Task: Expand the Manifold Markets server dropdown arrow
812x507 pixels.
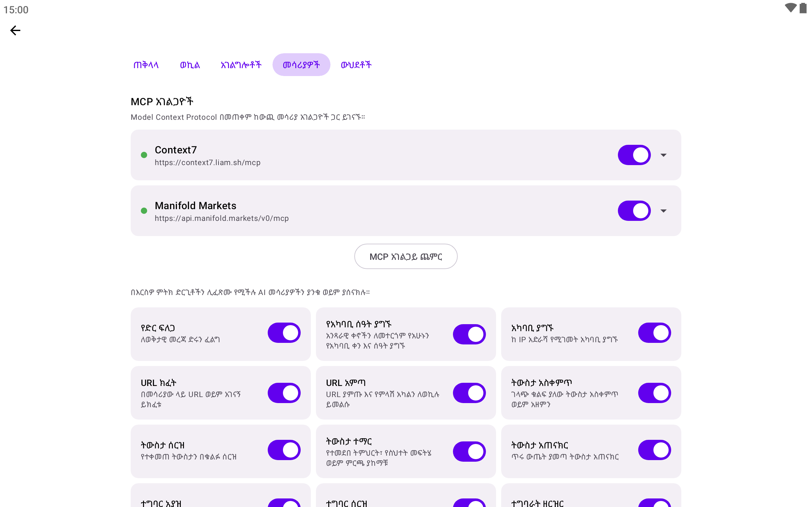Action: pos(663,211)
